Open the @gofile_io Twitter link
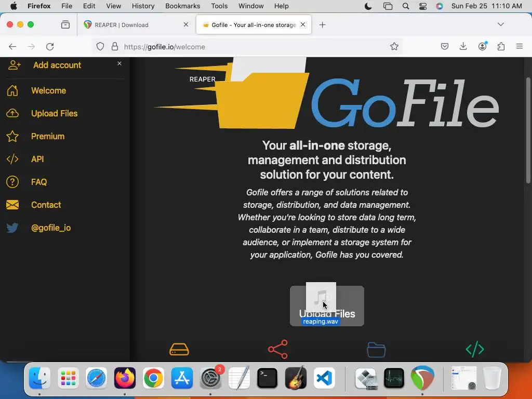Screen dimensions: 532x399 51,228
